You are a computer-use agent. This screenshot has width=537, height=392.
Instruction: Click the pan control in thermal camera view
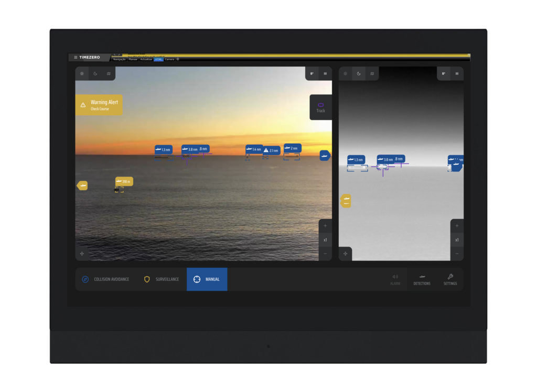click(345, 254)
